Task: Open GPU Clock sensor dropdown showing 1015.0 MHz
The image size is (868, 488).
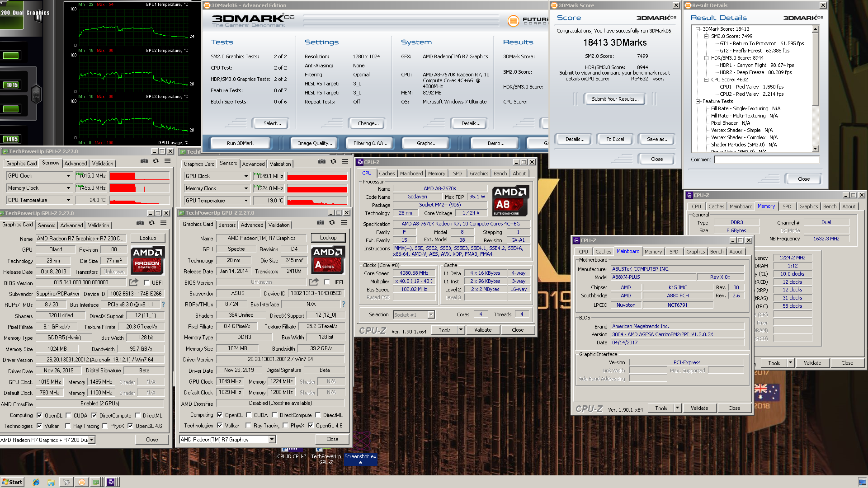Action: click(x=68, y=176)
